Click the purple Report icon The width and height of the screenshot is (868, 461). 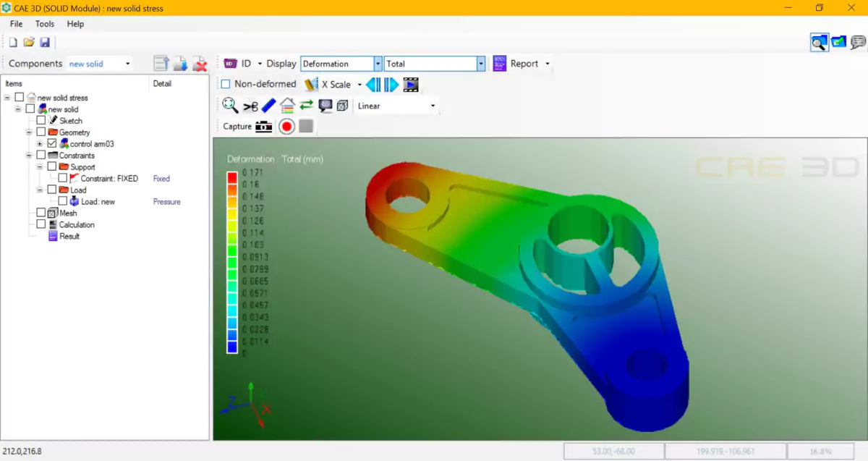[x=498, y=64]
